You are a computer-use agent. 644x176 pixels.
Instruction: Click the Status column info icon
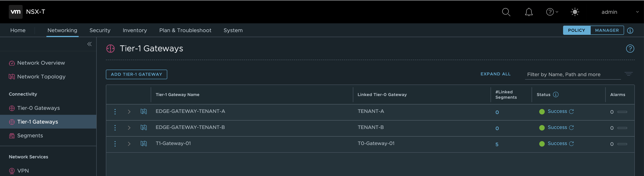(x=556, y=95)
